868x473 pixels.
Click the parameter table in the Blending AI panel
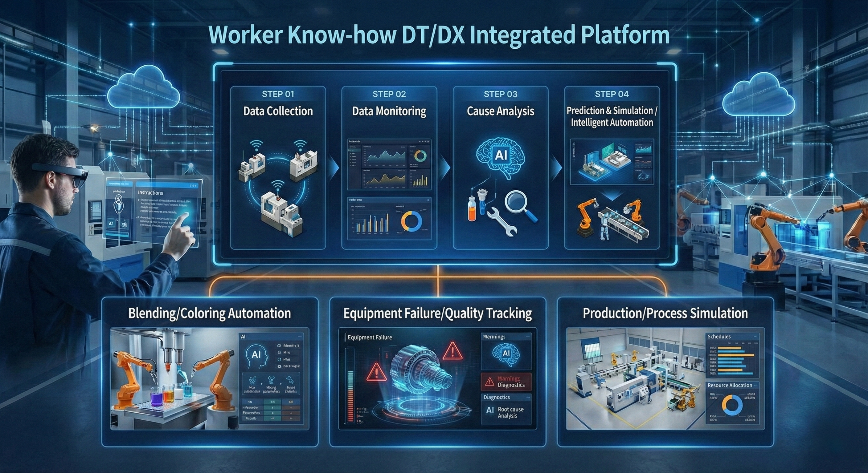271,410
